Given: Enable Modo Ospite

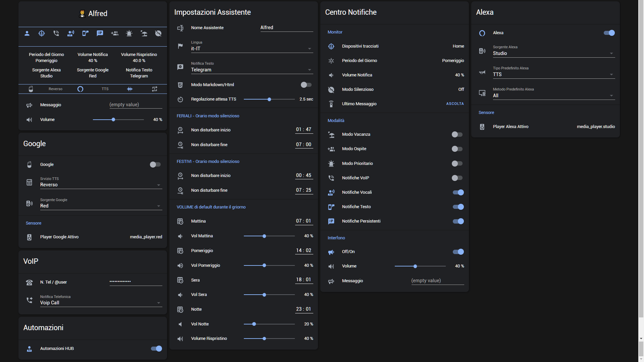Looking at the screenshot, I should click(x=457, y=149).
